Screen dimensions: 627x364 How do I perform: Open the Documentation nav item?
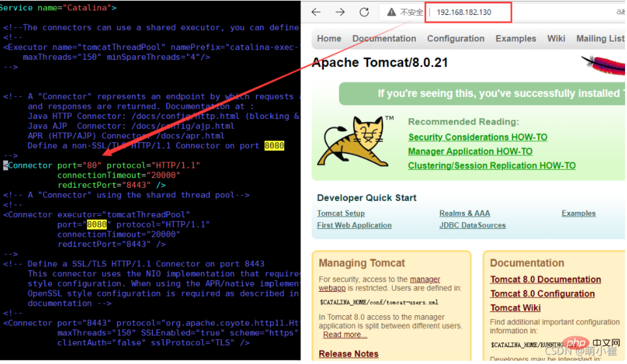click(384, 39)
